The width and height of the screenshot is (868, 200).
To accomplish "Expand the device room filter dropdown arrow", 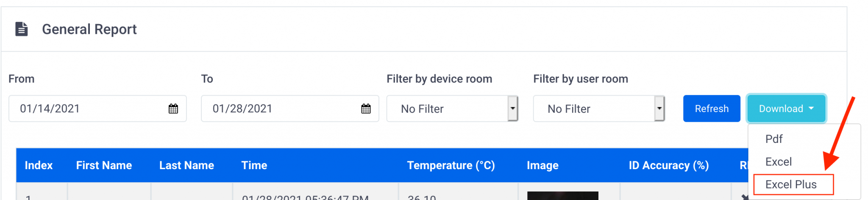I will 513,109.
